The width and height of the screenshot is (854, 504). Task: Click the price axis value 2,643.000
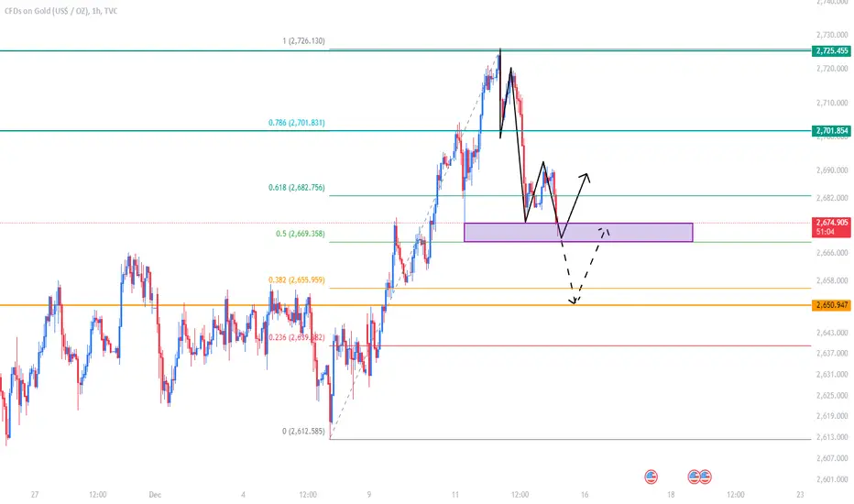(x=832, y=333)
